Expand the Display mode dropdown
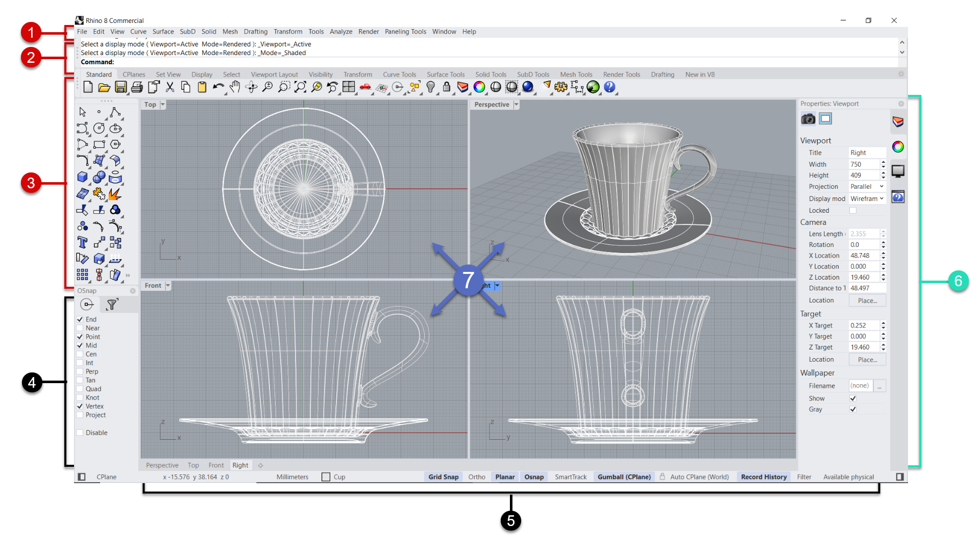The height and width of the screenshot is (551, 980). coord(867,198)
